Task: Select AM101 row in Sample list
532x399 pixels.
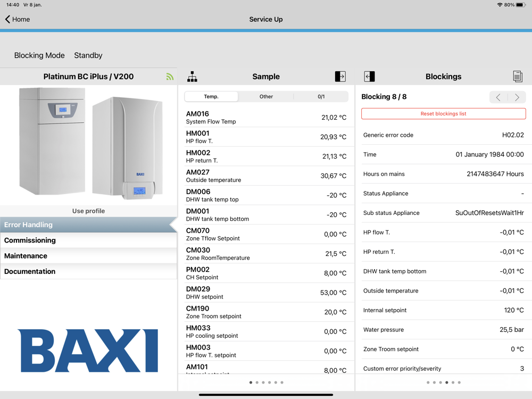Action: (x=266, y=368)
